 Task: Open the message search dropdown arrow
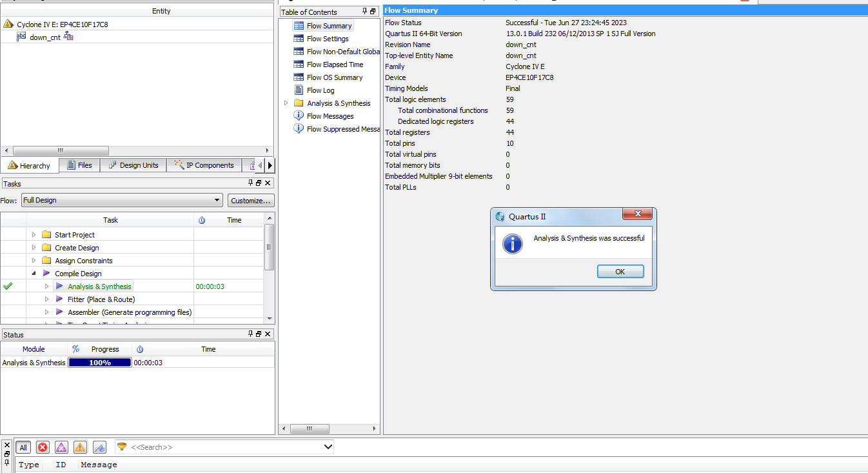[x=328, y=447]
